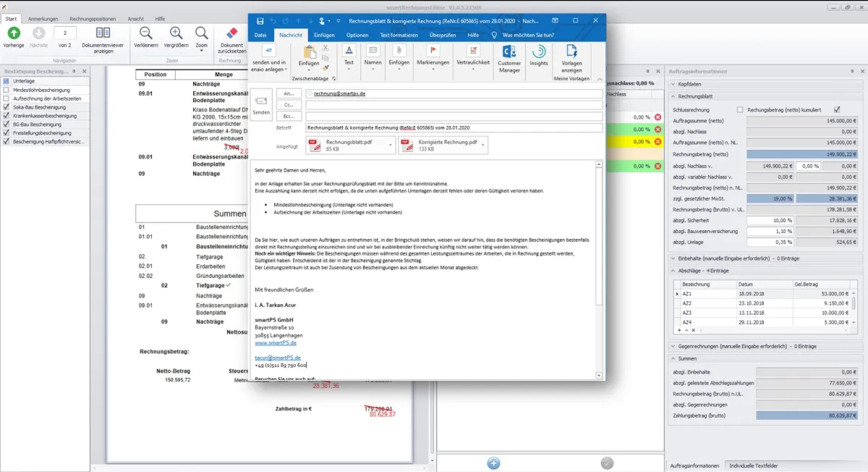Open the www.smartPS.de link
The width and height of the screenshot is (868, 472).
pyautogui.click(x=276, y=342)
